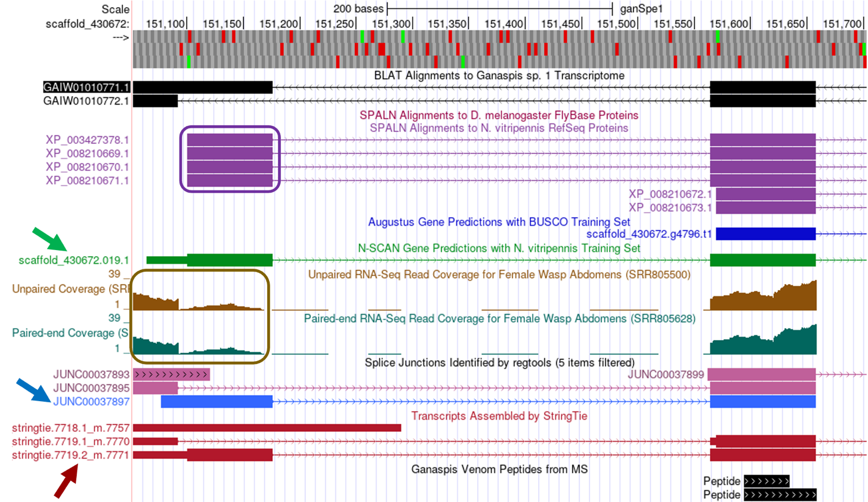Click the base track direction arrow
This screenshot has height=502, width=868.
[x=120, y=38]
